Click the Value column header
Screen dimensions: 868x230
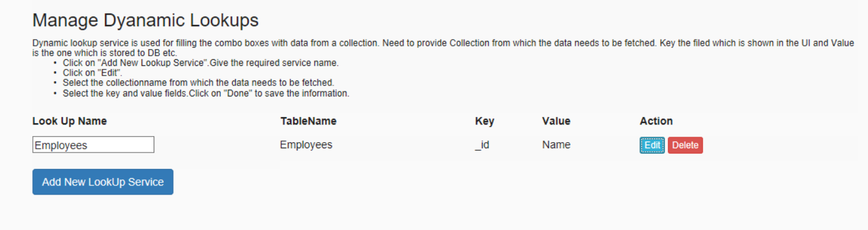pos(556,121)
